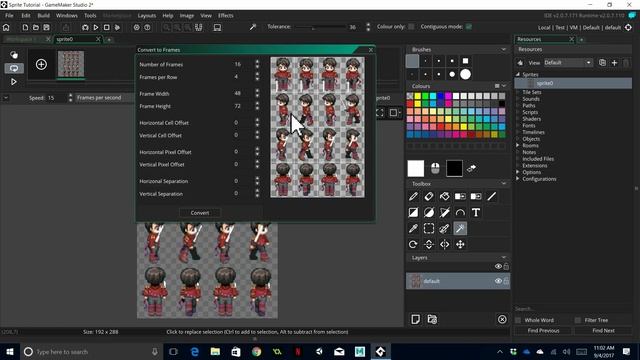Add a layer folder in Layers panel
Image resolution: width=640 pixels, height=360 pixels.
(x=432, y=319)
